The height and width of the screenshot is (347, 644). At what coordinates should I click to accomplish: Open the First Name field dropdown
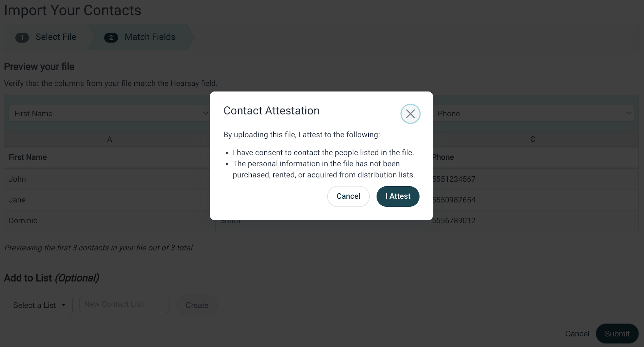coord(109,113)
